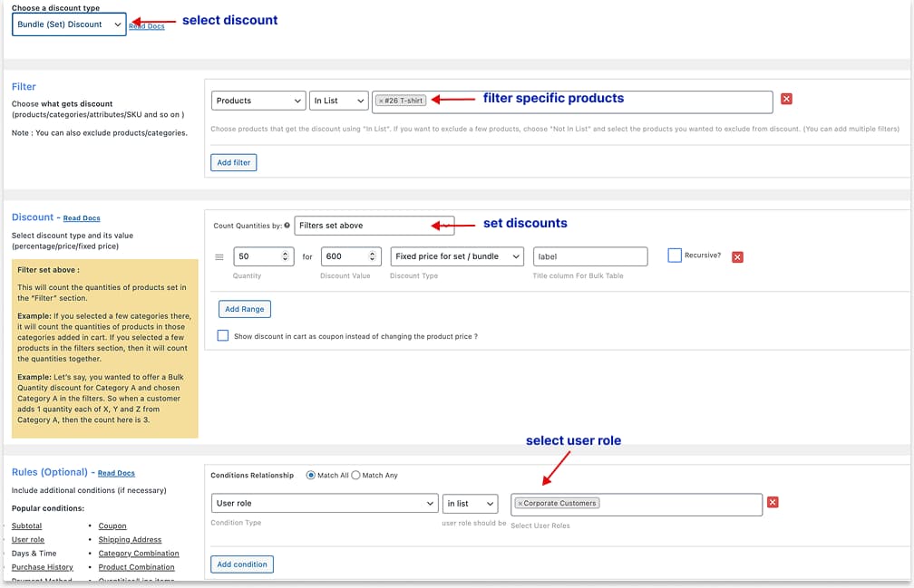
Task: Click the "Add condition" button
Action: tap(241, 564)
